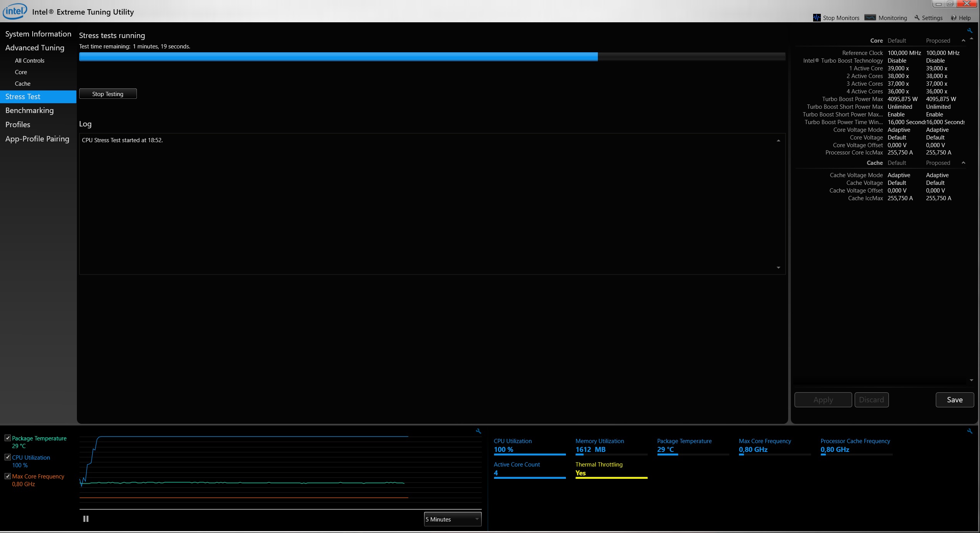
Task: Collapse the Core settings section
Action: point(963,41)
